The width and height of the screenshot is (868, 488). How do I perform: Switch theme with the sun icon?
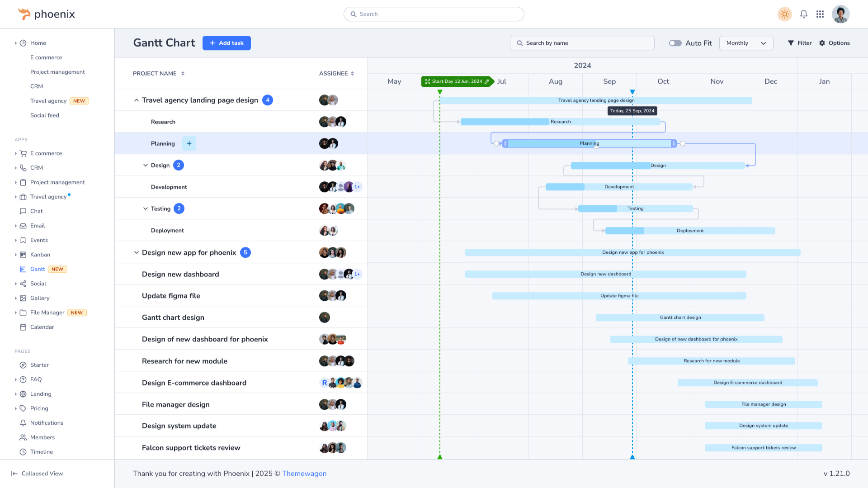784,14
